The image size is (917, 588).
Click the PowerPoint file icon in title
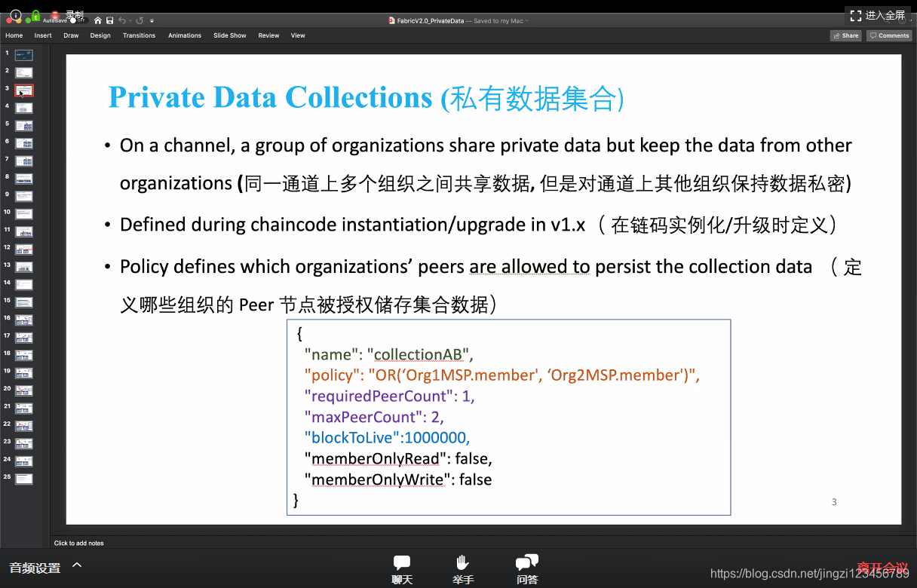point(392,21)
